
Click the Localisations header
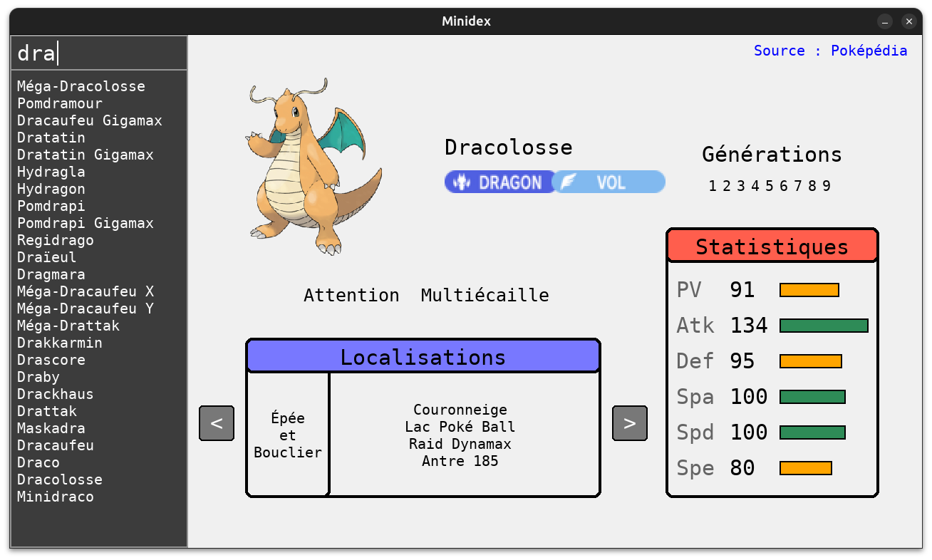tap(423, 356)
